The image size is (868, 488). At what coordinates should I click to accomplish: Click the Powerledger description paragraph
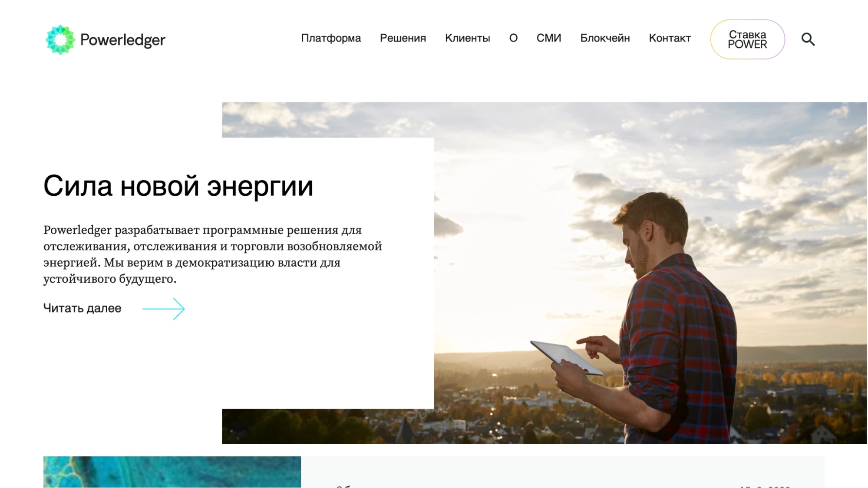[212, 254]
